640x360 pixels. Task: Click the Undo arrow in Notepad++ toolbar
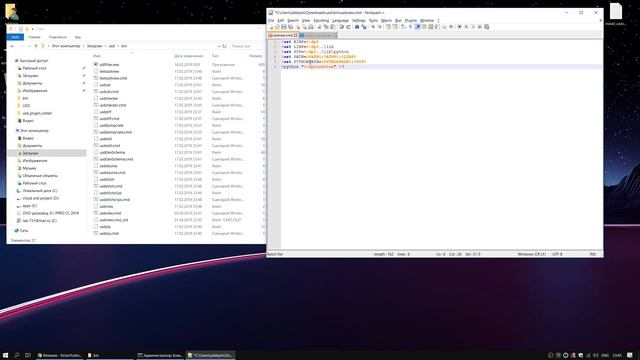(x=342, y=27)
